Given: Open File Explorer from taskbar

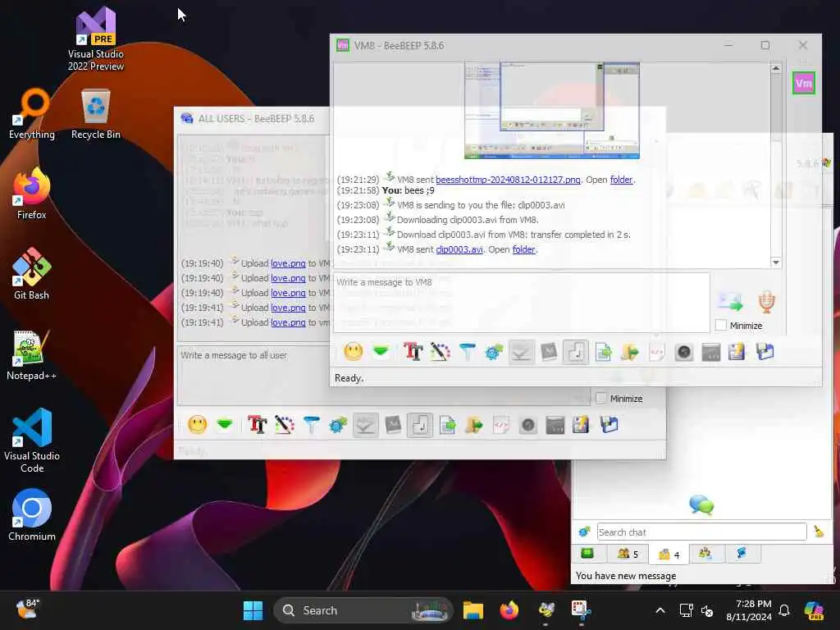Looking at the screenshot, I should 473,610.
